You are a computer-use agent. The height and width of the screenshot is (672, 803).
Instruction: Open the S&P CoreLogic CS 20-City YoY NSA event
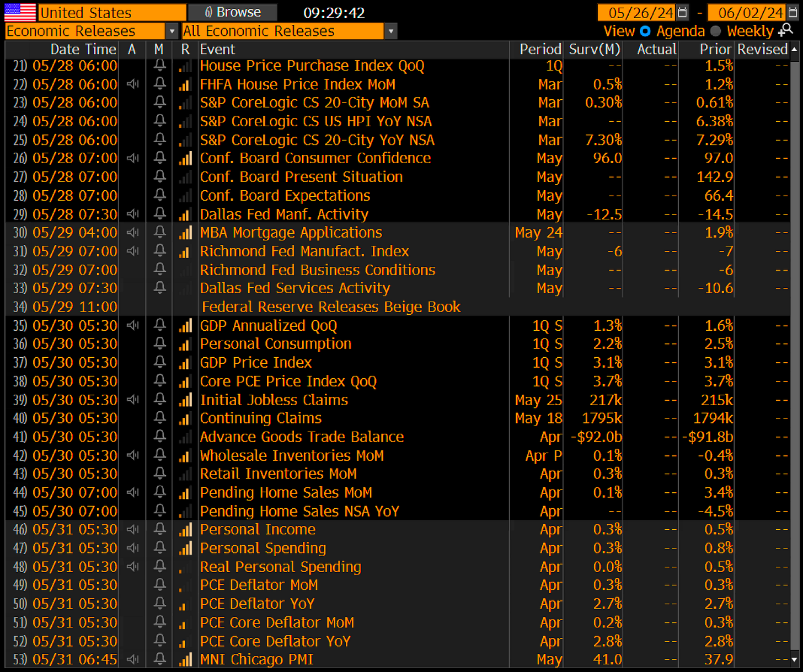[317, 140]
